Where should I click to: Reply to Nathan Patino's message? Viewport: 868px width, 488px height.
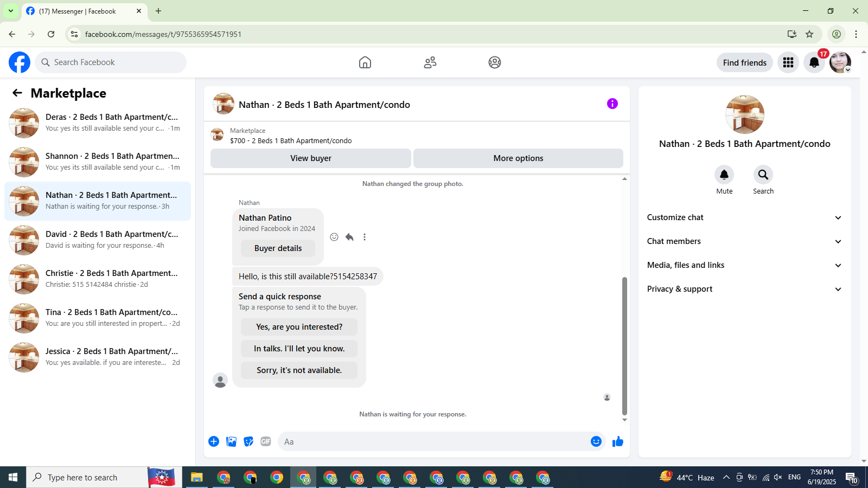tap(349, 237)
